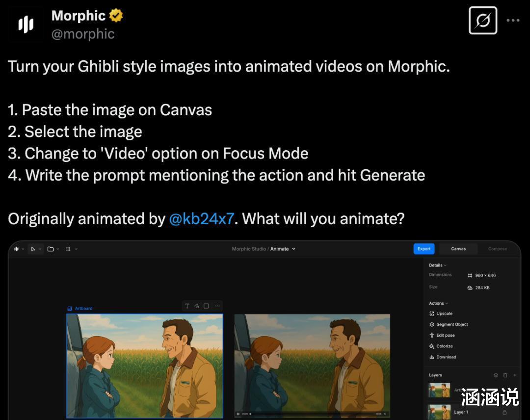The width and height of the screenshot is (530, 420).
Task: Select the rectangle shape tool above artboard
Action: click(x=207, y=306)
